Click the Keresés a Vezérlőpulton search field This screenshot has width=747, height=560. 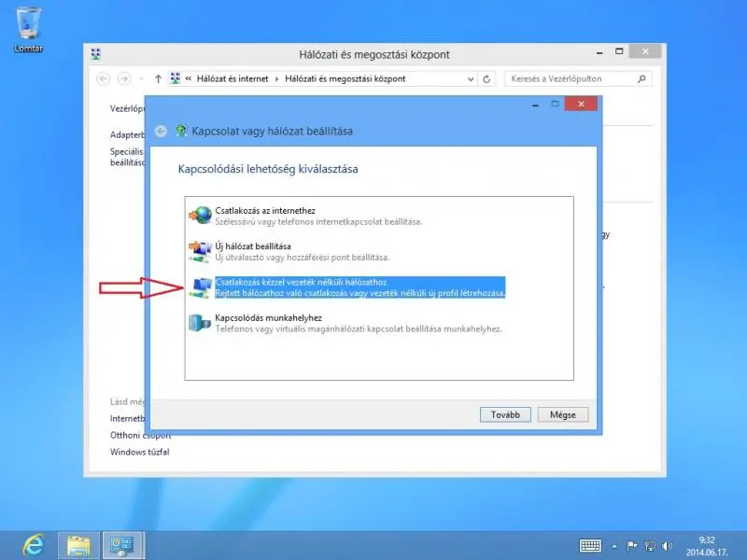[570, 78]
